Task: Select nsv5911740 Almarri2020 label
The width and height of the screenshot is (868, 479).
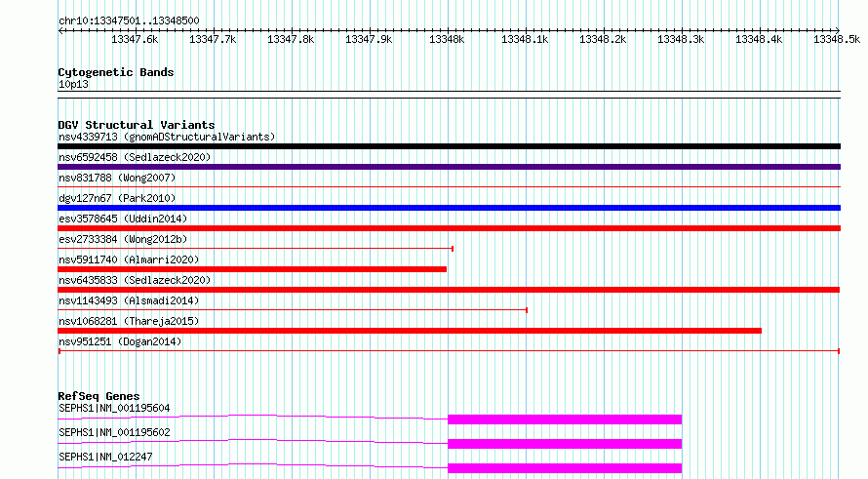Action: [129, 259]
